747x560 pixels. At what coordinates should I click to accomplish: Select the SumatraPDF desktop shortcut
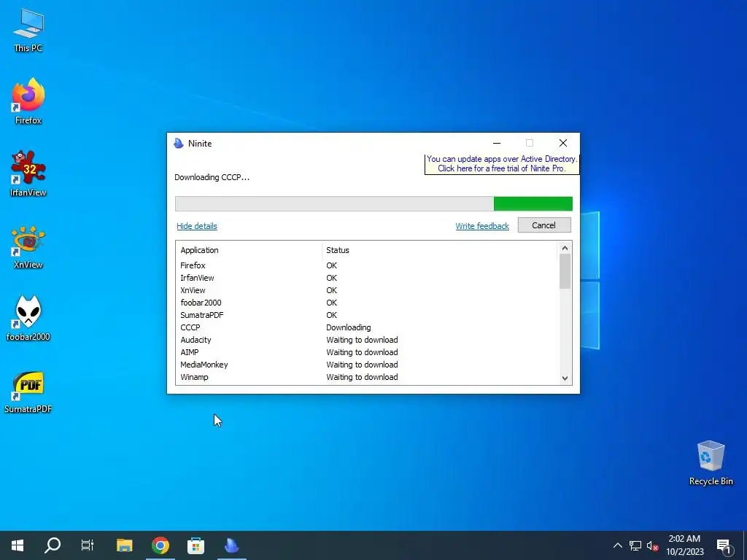click(28, 392)
